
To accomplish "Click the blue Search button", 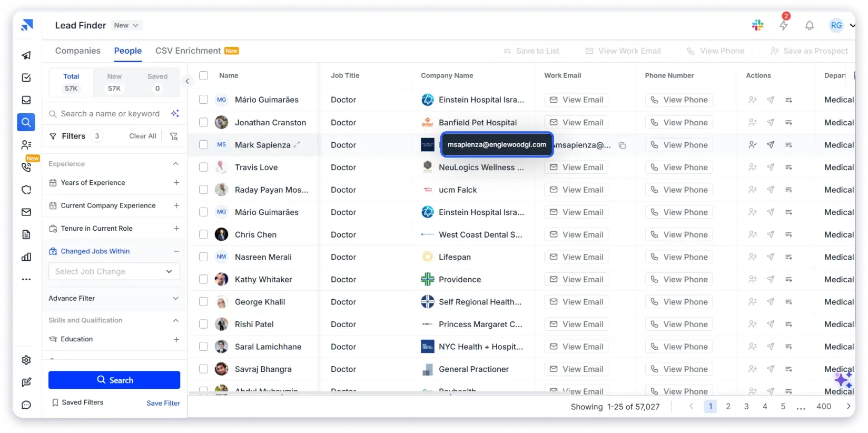I will (x=114, y=380).
